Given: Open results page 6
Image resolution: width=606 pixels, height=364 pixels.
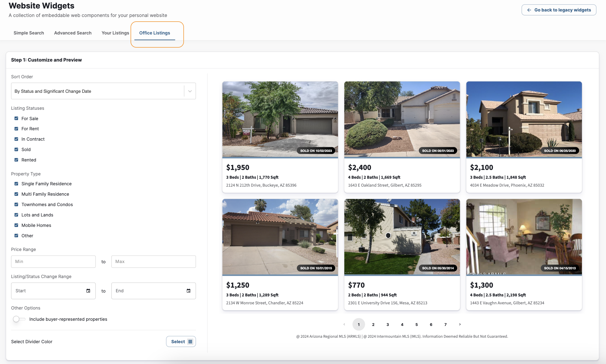Looking at the screenshot, I should point(431,325).
